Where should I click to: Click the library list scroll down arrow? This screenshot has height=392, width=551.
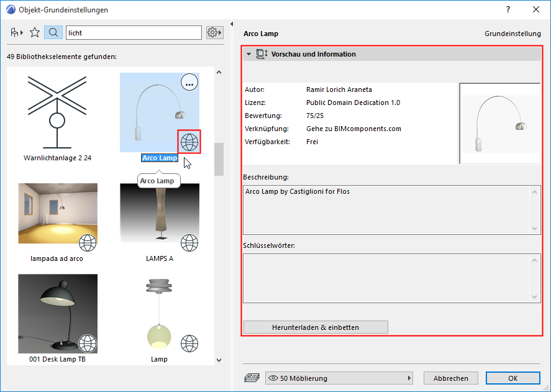click(219, 360)
